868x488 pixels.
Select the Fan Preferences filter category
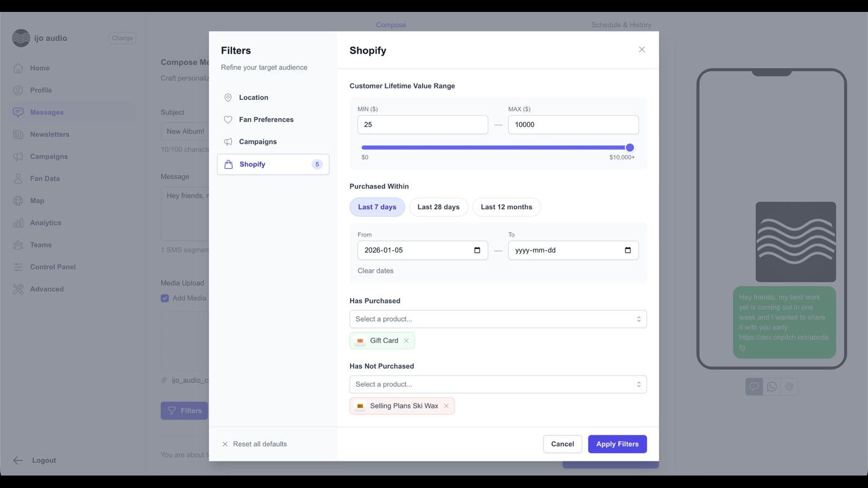pos(266,119)
